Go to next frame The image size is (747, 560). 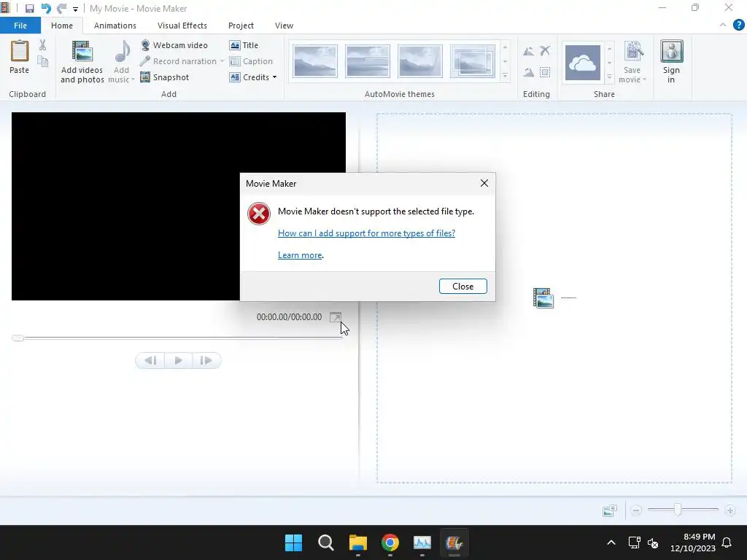coord(206,360)
